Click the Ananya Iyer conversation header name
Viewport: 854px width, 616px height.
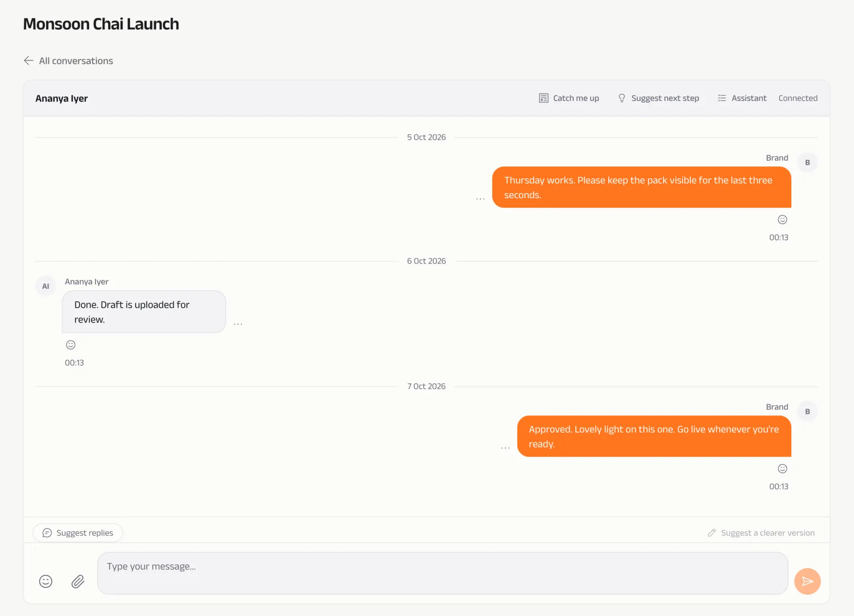62,98
